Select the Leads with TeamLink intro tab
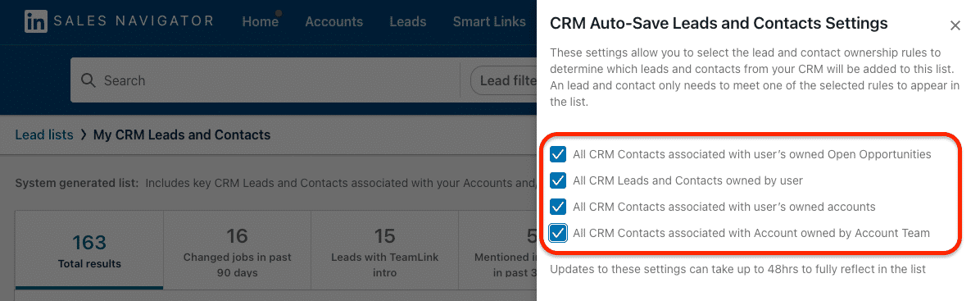This screenshot has height=301, width=980. pos(384,250)
